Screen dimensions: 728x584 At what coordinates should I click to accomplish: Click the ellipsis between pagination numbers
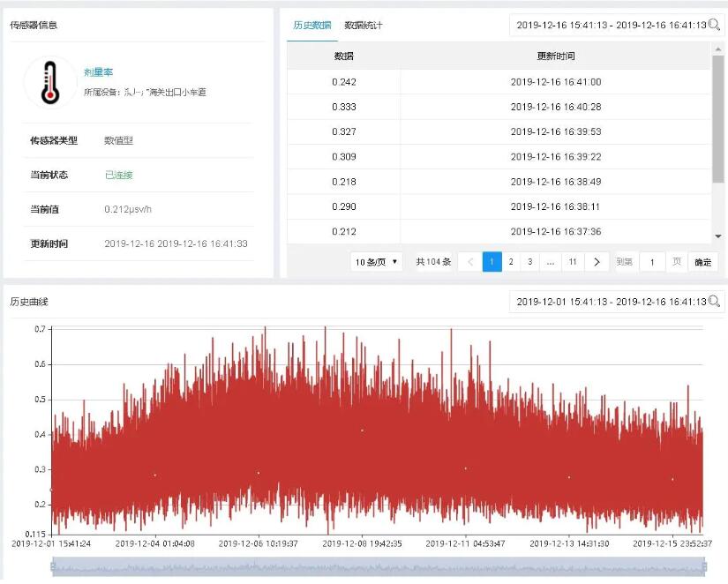[x=551, y=261]
